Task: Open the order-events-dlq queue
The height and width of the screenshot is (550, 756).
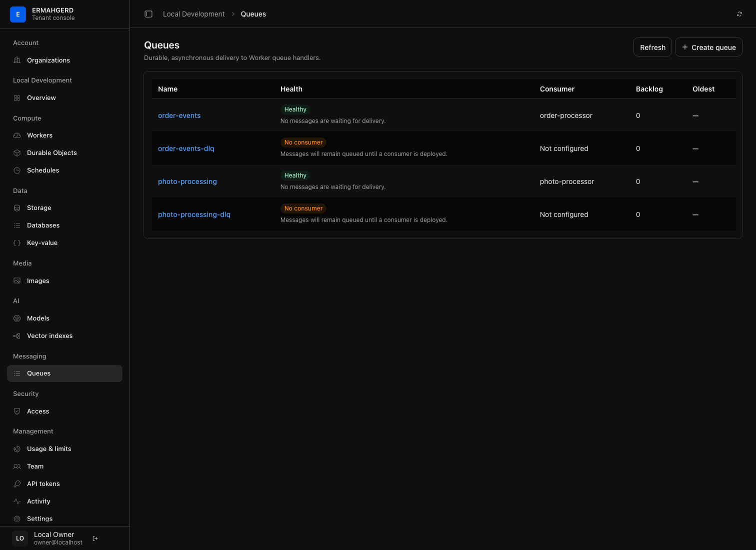Action: 186,148
